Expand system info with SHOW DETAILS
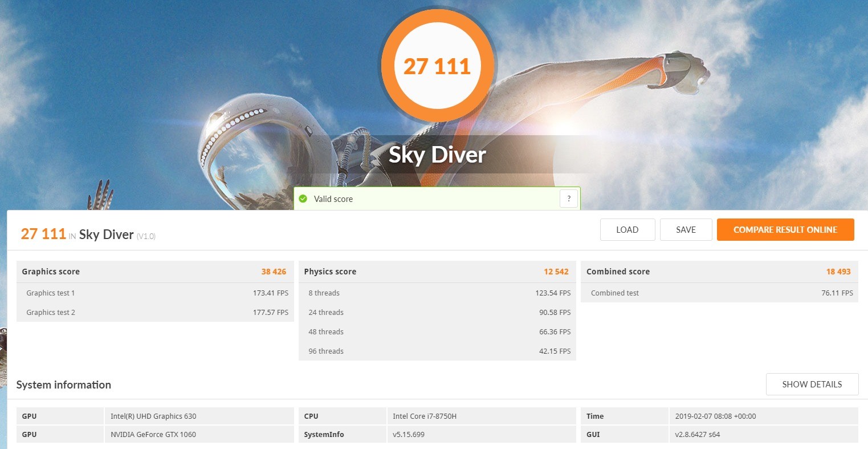868x449 pixels. pyautogui.click(x=812, y=385)
